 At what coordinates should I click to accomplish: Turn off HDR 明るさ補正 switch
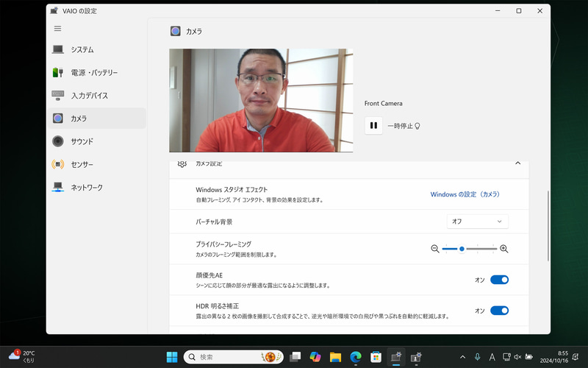(499, 311)
